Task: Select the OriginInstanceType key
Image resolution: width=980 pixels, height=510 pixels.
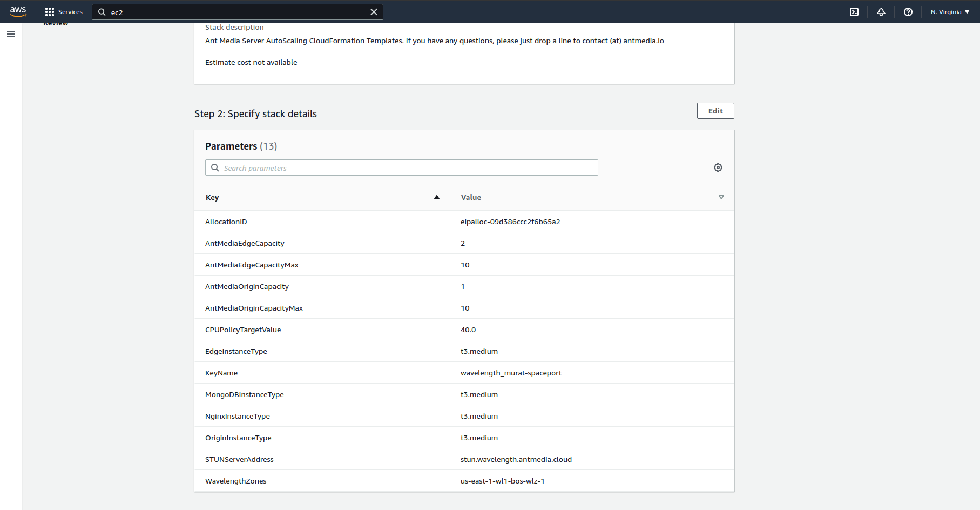Action: point(238,438)
